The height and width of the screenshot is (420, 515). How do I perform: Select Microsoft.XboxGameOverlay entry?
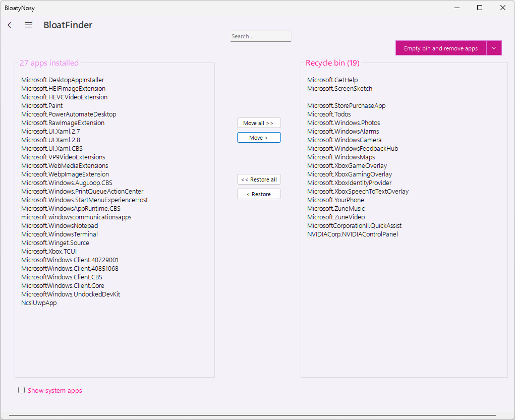347,165
